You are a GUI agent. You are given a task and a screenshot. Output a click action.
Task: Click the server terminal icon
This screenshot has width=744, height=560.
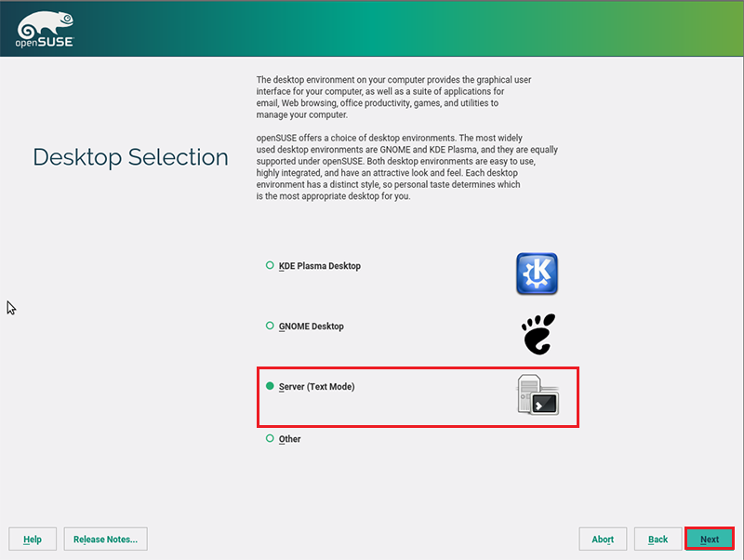pos(538,394)
